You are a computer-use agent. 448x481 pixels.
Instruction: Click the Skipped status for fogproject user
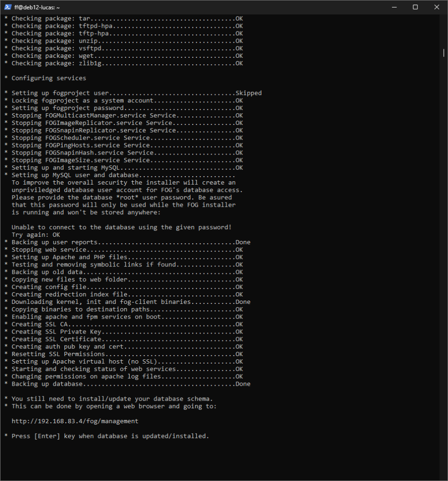(248, 93)
